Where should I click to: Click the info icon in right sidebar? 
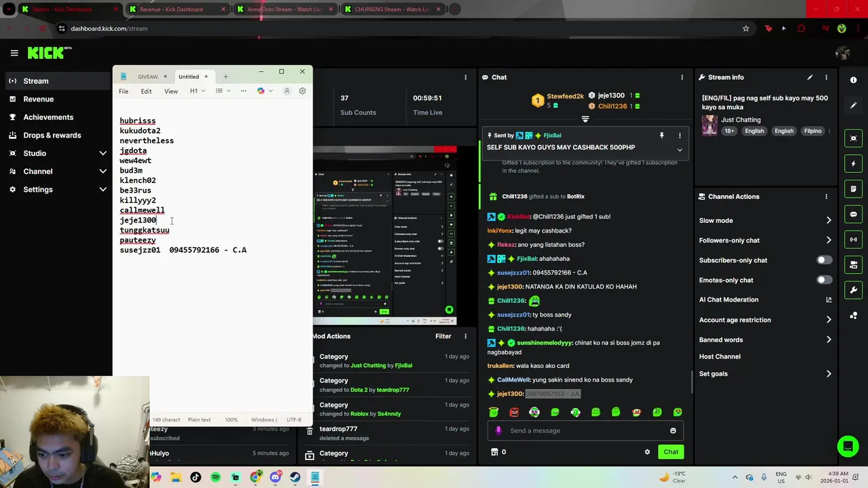tap(854, 80)
